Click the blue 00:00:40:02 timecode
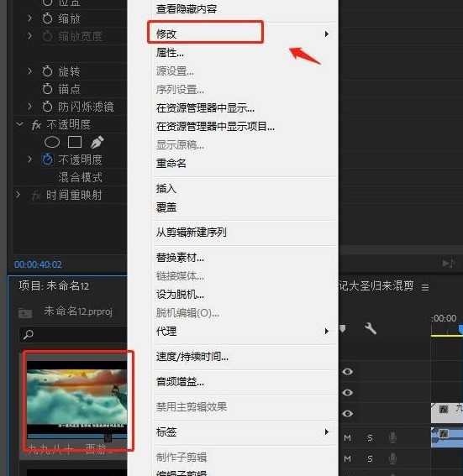The image size is (463, 476). (38, 264)
